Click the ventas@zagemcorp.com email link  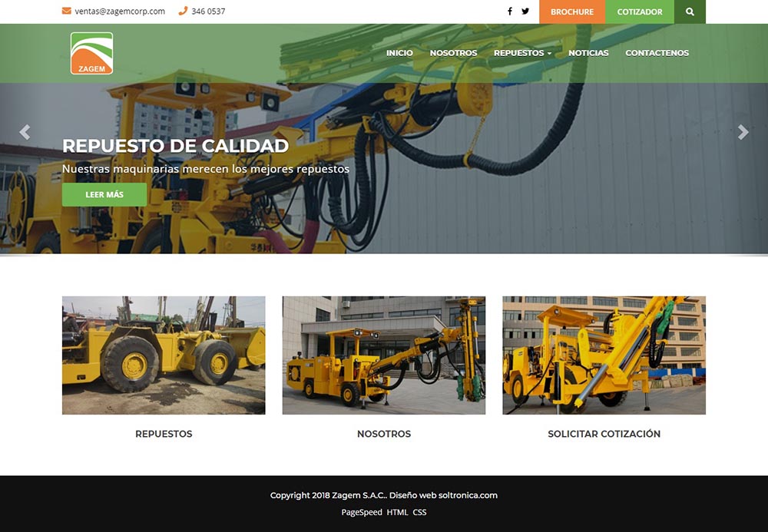tap(120, 12)
